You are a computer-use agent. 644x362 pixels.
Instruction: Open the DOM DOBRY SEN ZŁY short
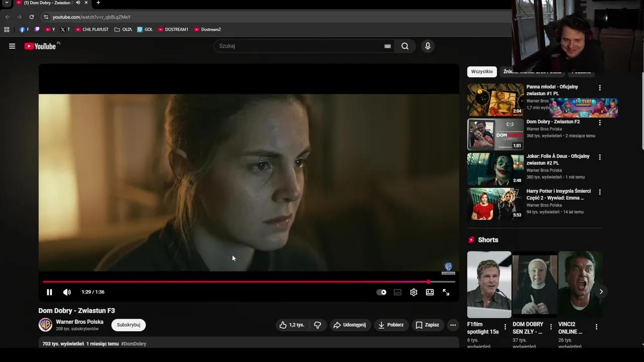click(535, 285)
